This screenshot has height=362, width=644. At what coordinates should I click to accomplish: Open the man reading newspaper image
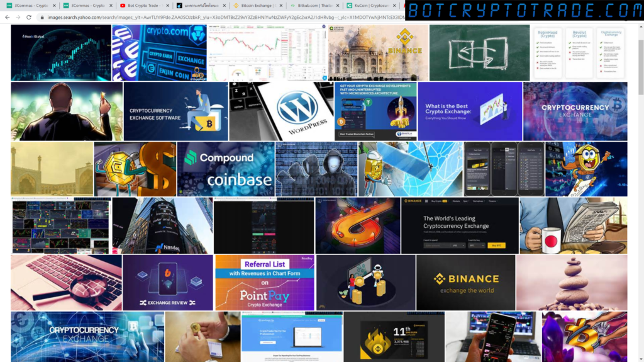[574, 225]
